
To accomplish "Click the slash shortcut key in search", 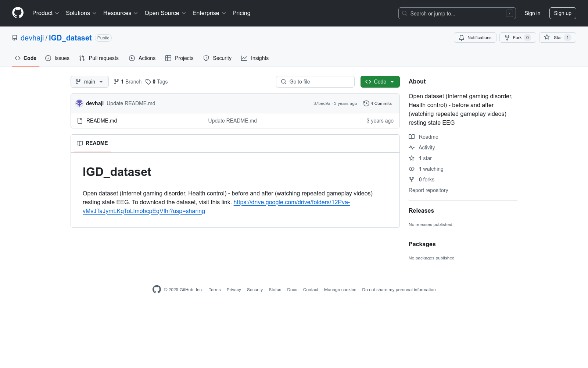I will click(509, 13).
